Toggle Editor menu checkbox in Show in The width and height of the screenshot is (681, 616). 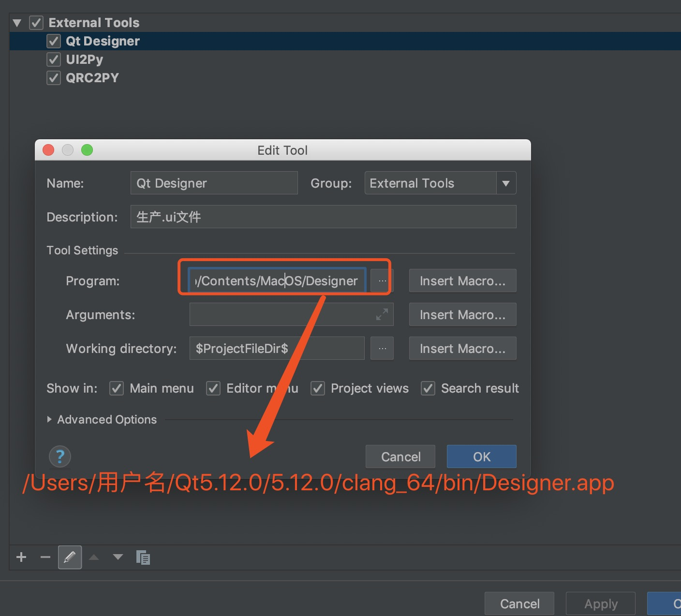pos(213,388)
